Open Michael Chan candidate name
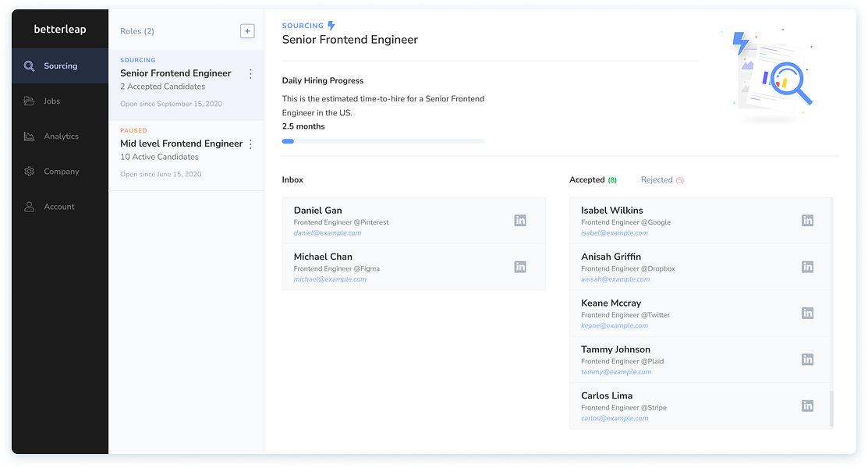The width and height of the screenshot is (868, 468). (323, 257)
